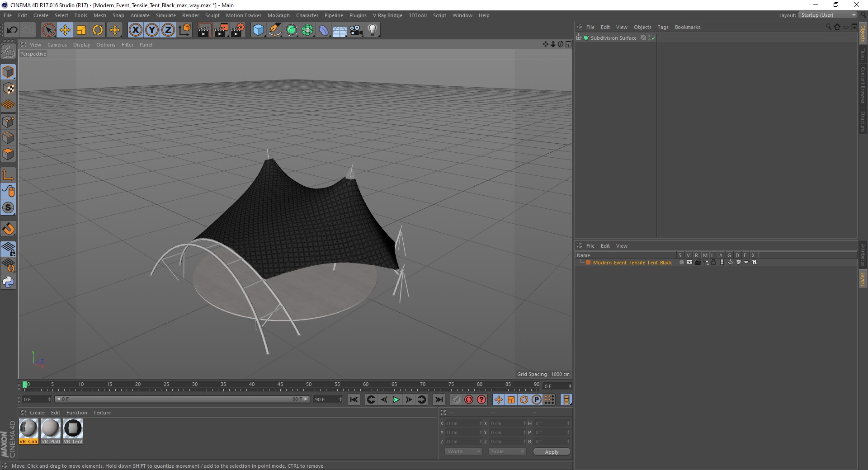Select the VR_Tent material thumbnail

73,432
